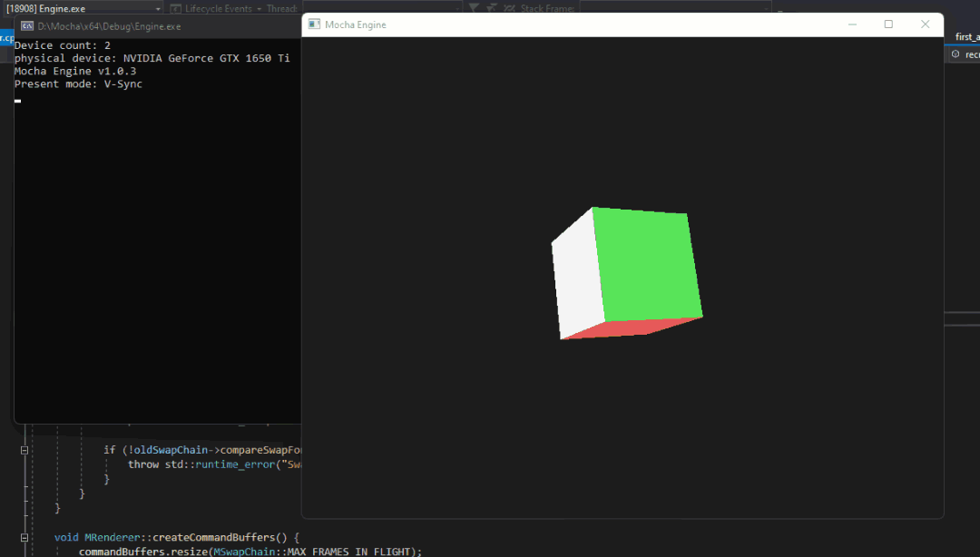Click the green face of the cube
The height and width of the screenshot is (557, 980).
648,266
